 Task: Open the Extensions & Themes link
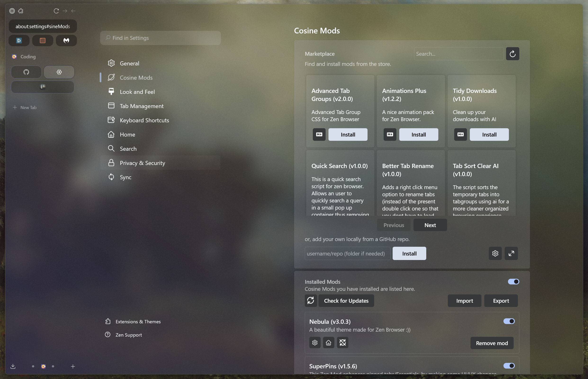coord(138,321)
